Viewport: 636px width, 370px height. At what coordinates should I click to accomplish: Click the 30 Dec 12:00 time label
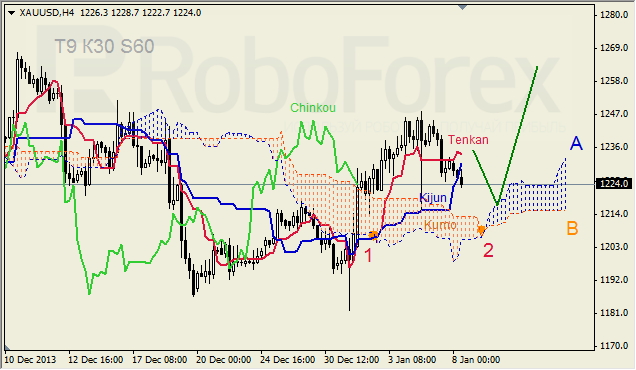pyautogui.click(x=351, y=360)
